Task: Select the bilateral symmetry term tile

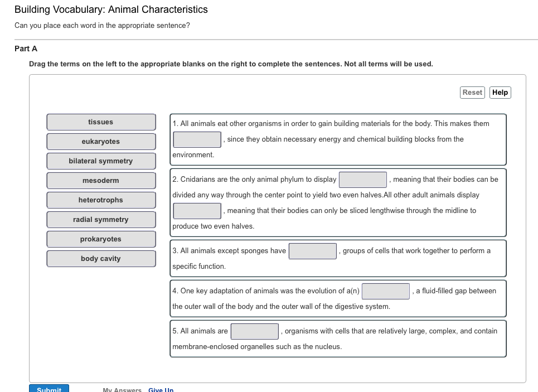Action: point(101,161)
